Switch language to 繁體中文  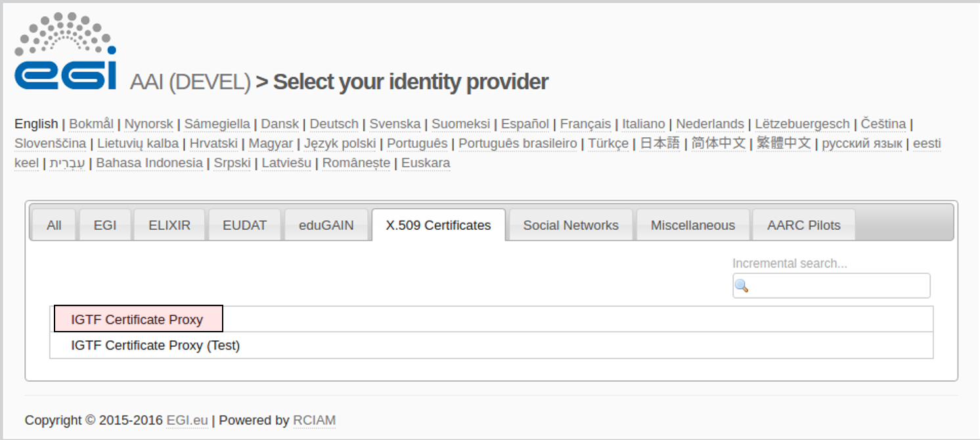pyautogui.click(x=784, y=143)
